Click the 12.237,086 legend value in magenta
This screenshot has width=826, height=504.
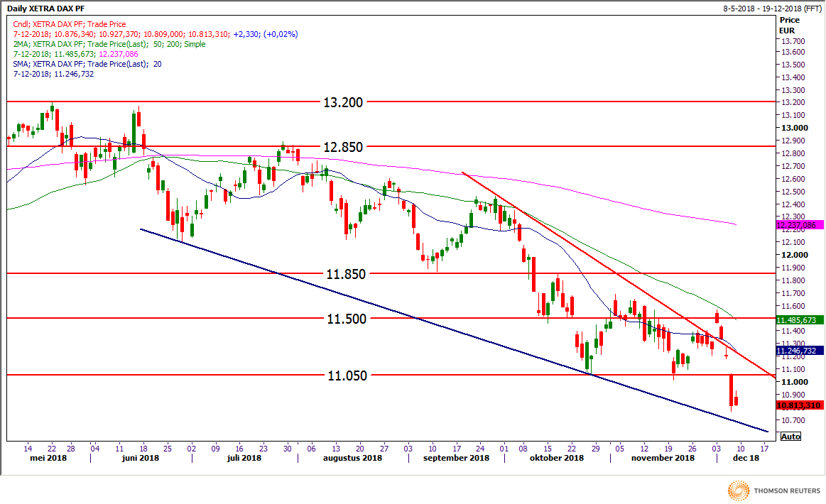pos(119,54)
